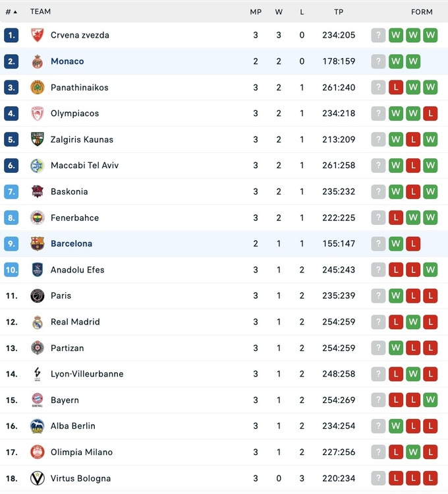This screenshot has width=448, height=494.
Task: Open the Maccabi Tel Aviv team link
Action: tap(84, 166)
